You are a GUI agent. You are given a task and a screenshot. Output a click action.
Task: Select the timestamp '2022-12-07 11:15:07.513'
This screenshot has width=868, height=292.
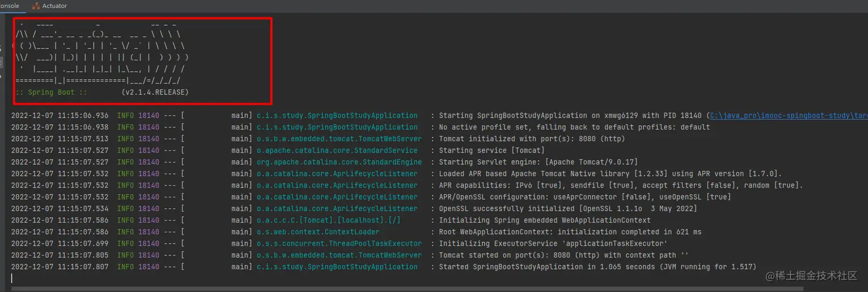pyautogui.click(x=60, y=139)
